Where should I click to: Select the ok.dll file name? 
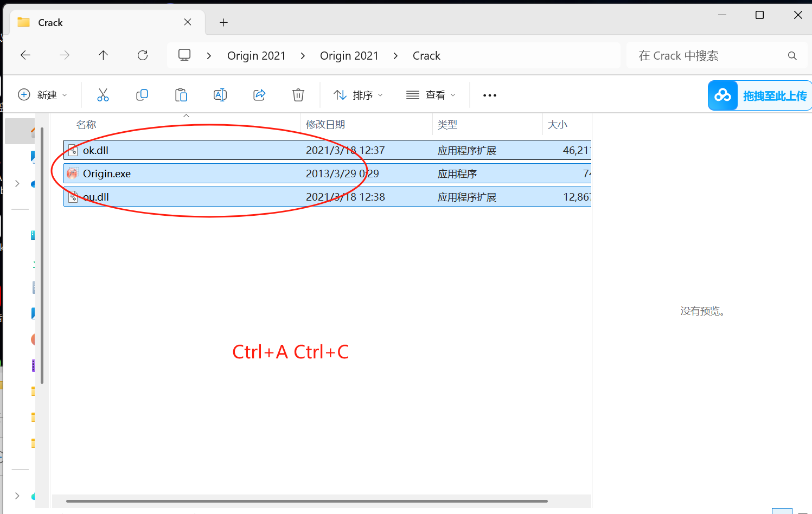point(95,150)
